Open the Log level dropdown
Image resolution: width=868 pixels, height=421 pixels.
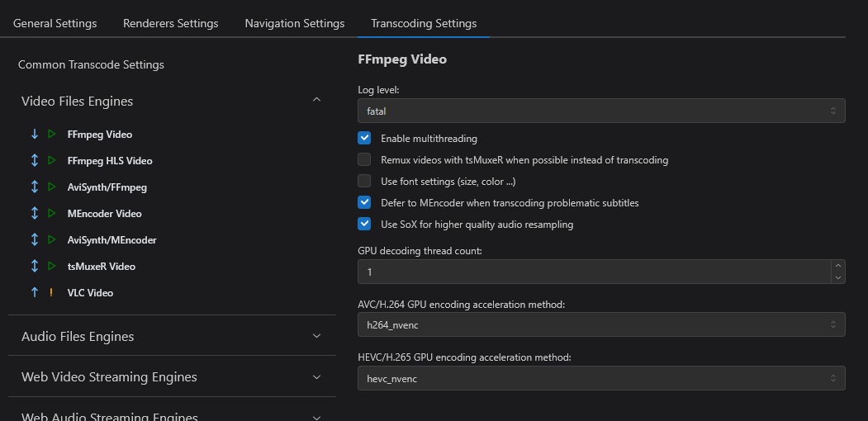pyautogui.click(x=601, y=111)
